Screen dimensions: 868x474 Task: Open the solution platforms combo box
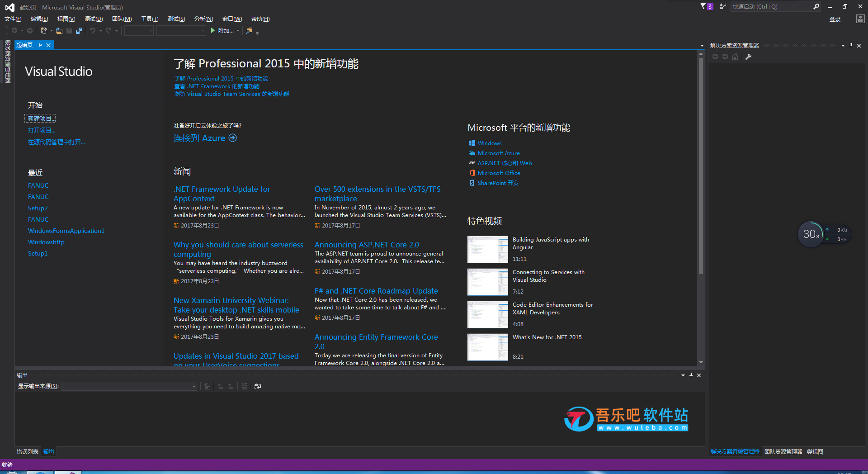pos(181,31)
